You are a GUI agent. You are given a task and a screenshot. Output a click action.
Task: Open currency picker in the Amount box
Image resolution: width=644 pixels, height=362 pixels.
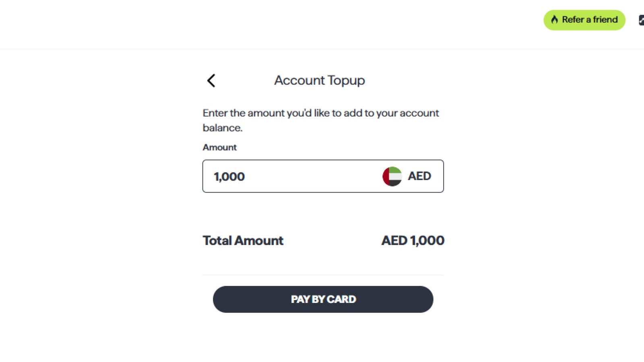(x=407, y=176)
